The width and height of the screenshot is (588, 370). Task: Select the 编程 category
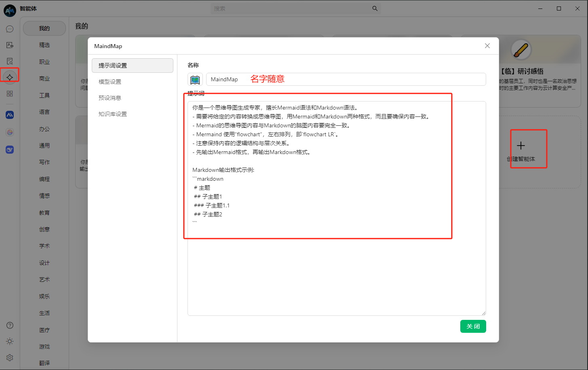coord(44,179)
